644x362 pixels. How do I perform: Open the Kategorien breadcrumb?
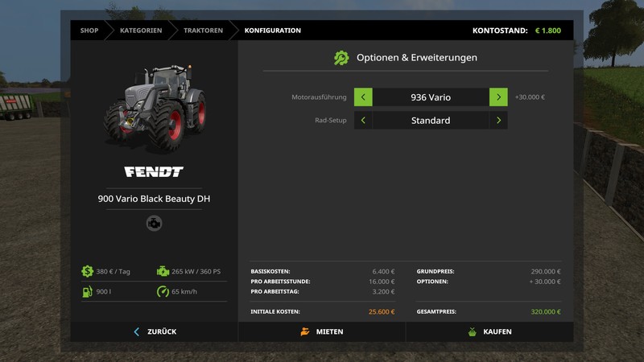point(141,31)
